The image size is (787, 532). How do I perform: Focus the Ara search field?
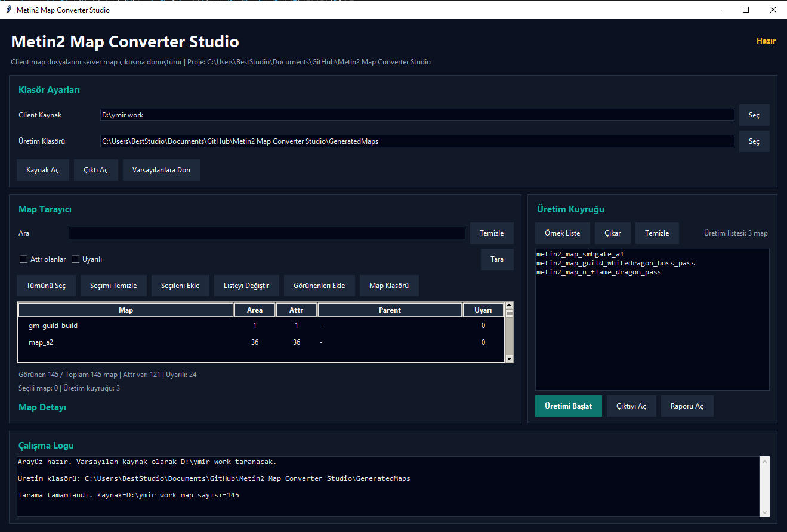(267, 233)
